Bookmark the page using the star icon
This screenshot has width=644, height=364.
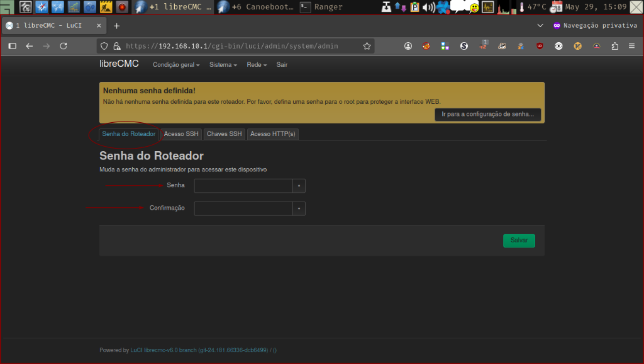(x=367, y=45)
